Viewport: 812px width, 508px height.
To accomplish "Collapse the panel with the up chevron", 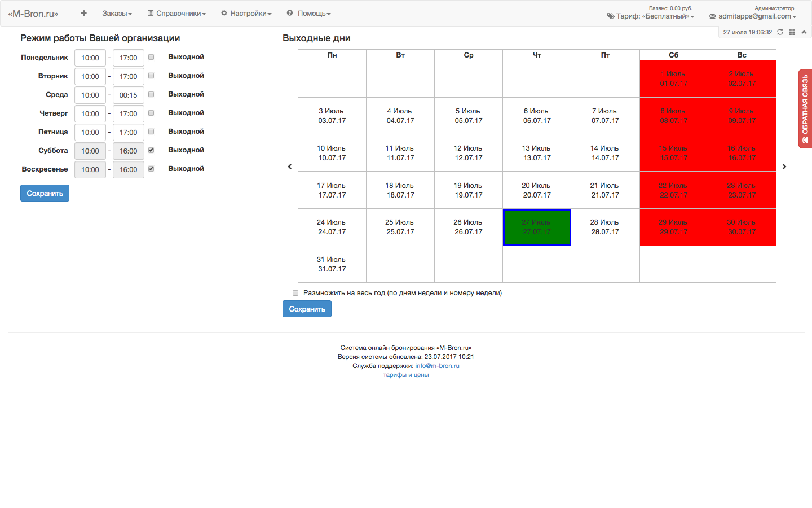I will pos(804,32).
